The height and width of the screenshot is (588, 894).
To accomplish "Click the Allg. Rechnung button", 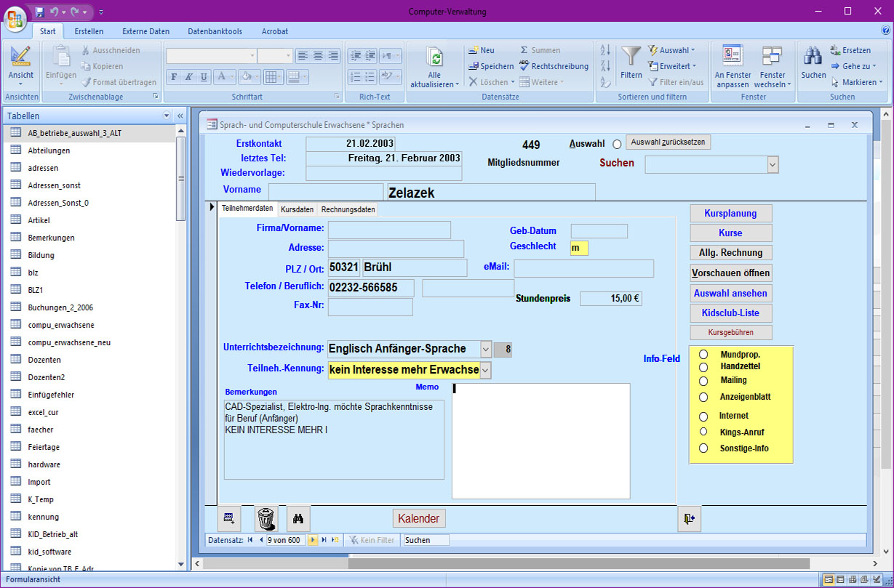I will pos(730,253).
